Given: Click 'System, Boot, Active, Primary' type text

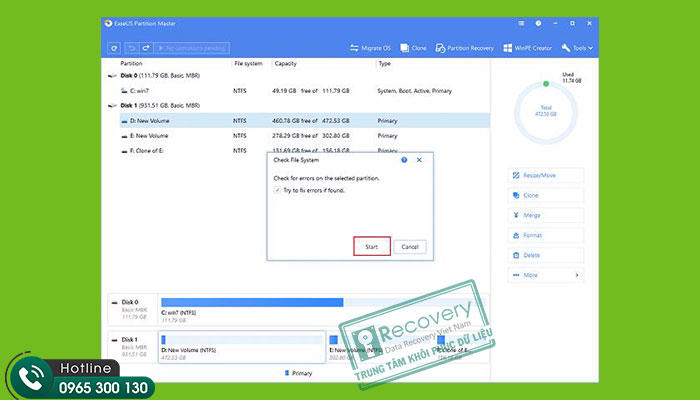Looking at the screenshot, I should (x=415, y=91).
